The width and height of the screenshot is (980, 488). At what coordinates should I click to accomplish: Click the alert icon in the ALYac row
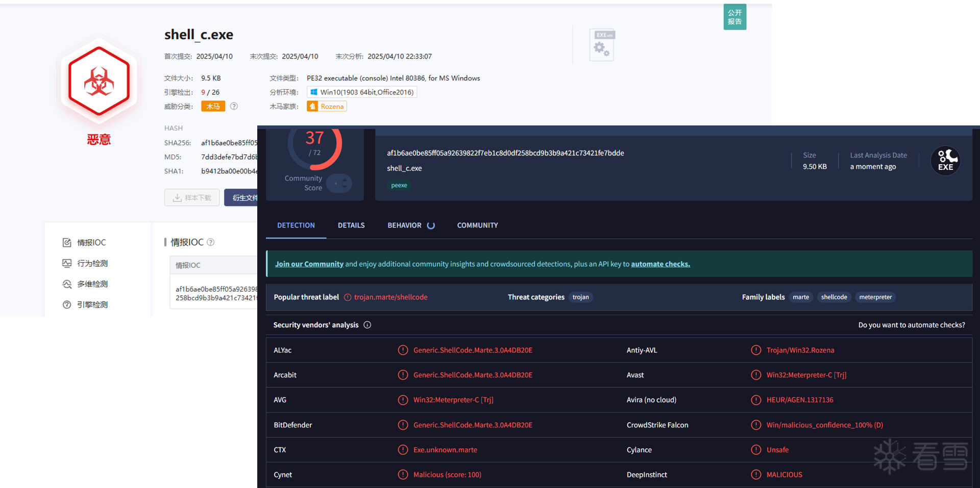(x=403, y=350)
